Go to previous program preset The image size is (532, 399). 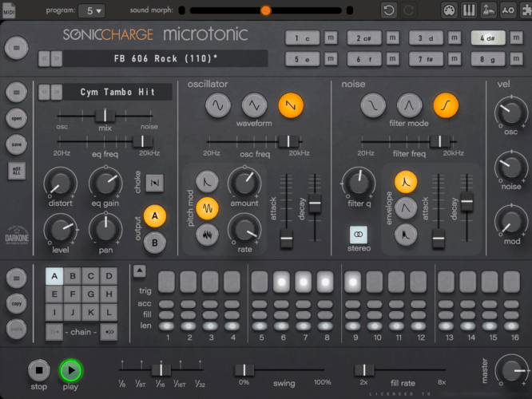[45, 58]
